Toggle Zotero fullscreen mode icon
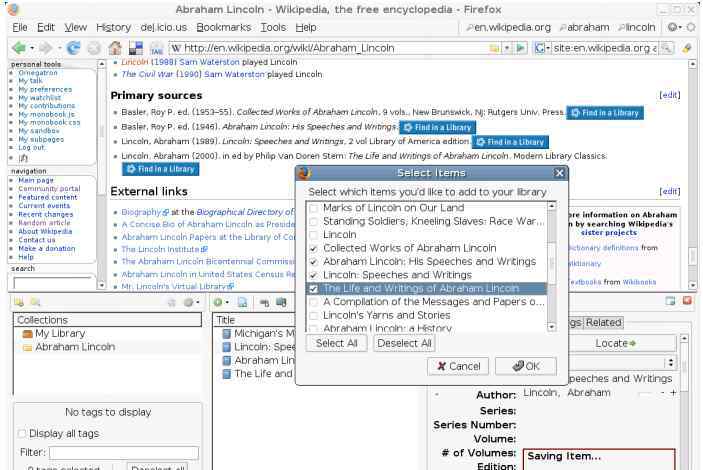This screenshot has height=470, width=703. (670, 301)
